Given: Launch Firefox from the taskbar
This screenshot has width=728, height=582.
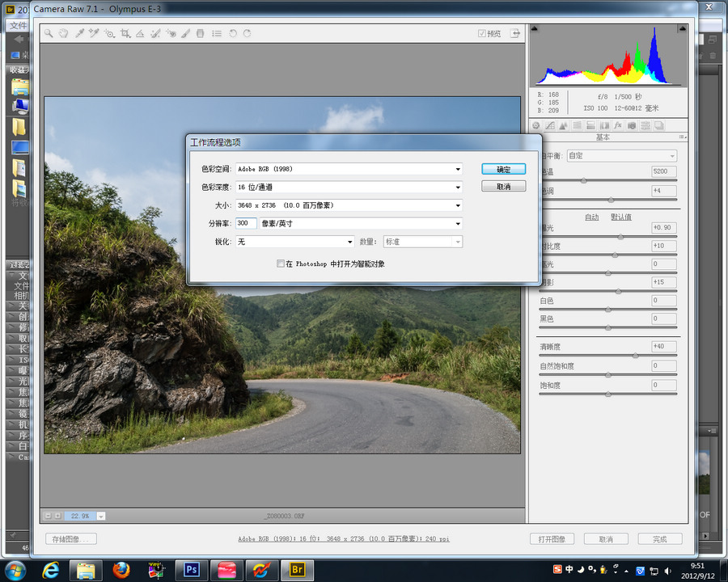Looking at the screenshot, I should coord(121,570).
